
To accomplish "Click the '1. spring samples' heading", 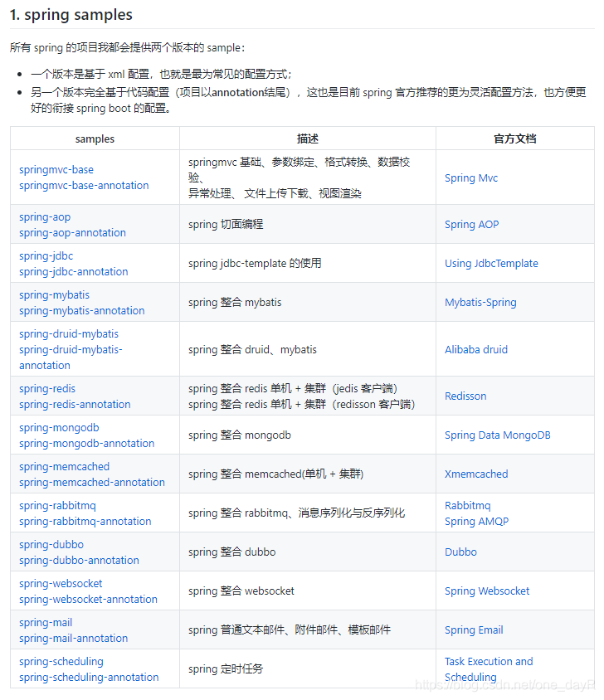I will pyautogui.click(x=71, y=15).
